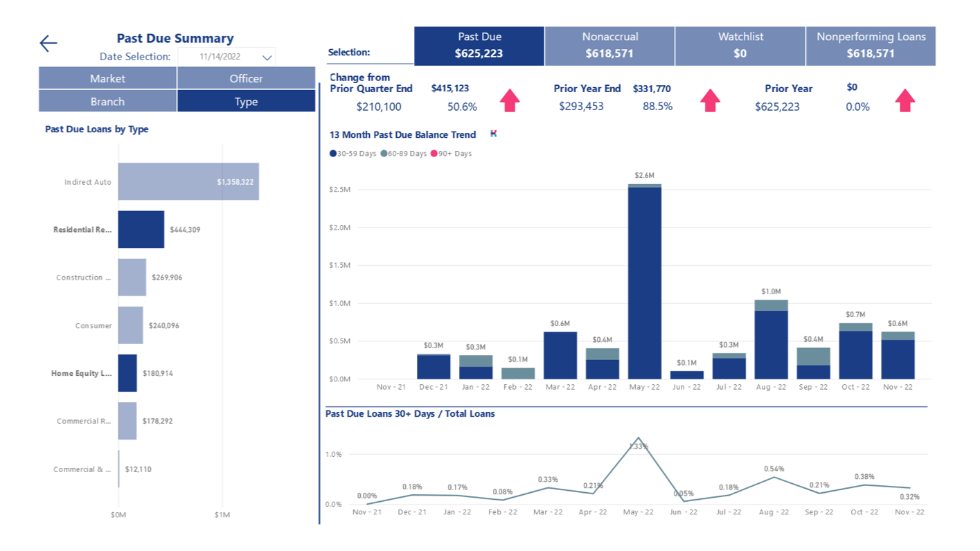Click the 50.6% percentage value
Screen dimensions: 980x551
(462, 107)
